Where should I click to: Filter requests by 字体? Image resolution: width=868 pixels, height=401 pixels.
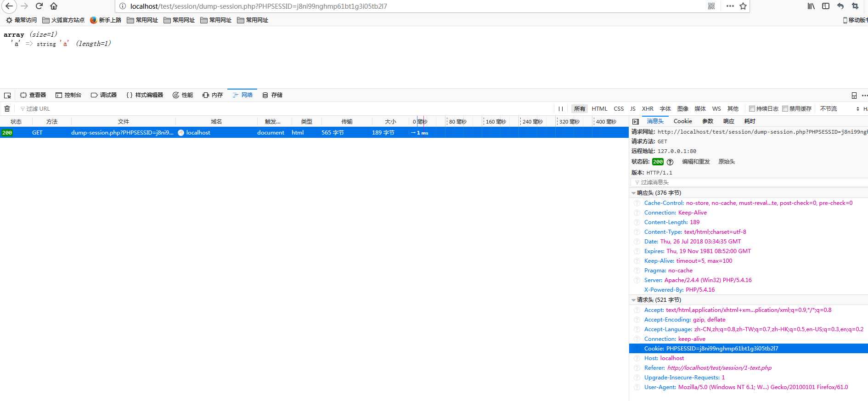tap(665, 108)
